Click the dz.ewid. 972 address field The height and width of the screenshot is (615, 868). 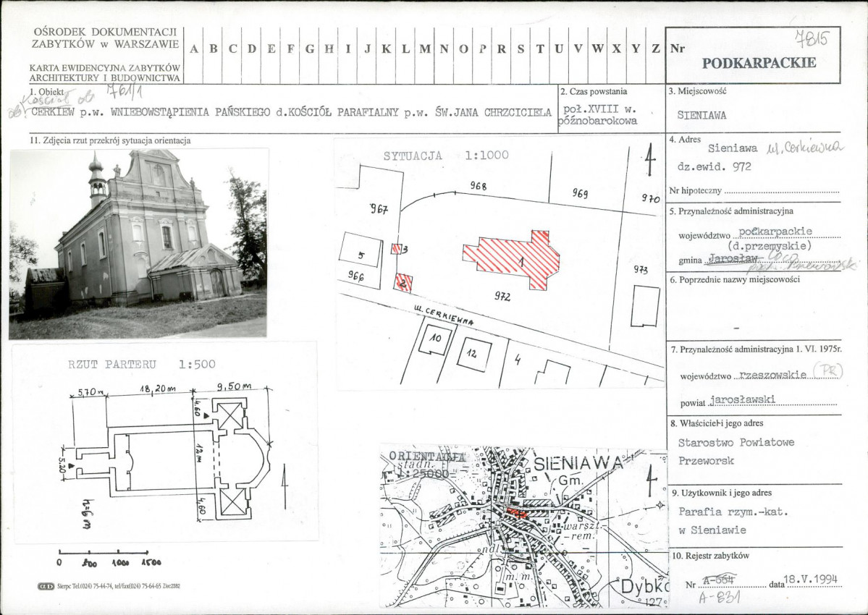(x=714, y=166)
